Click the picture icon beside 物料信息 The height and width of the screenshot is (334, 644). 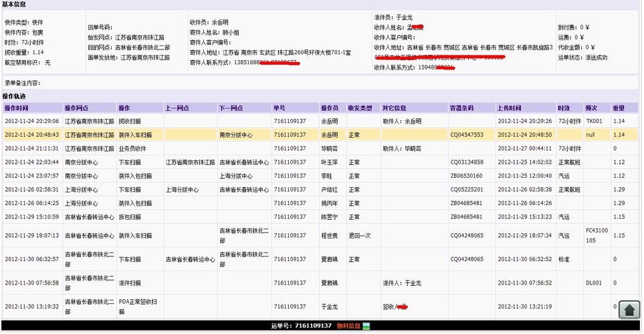tap(366, 326)
